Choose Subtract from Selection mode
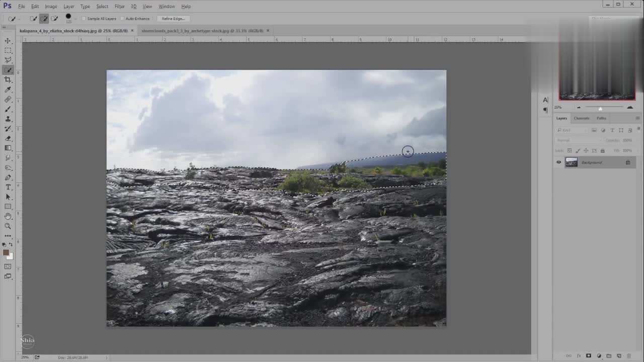Screen dimensions: 644x362 54,19
